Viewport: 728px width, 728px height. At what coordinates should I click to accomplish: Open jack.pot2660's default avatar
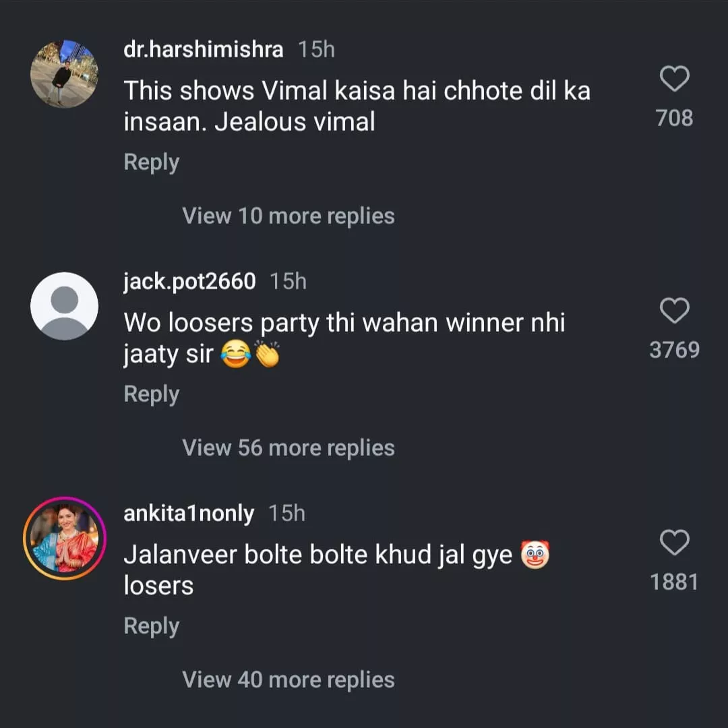click(65, 306)
